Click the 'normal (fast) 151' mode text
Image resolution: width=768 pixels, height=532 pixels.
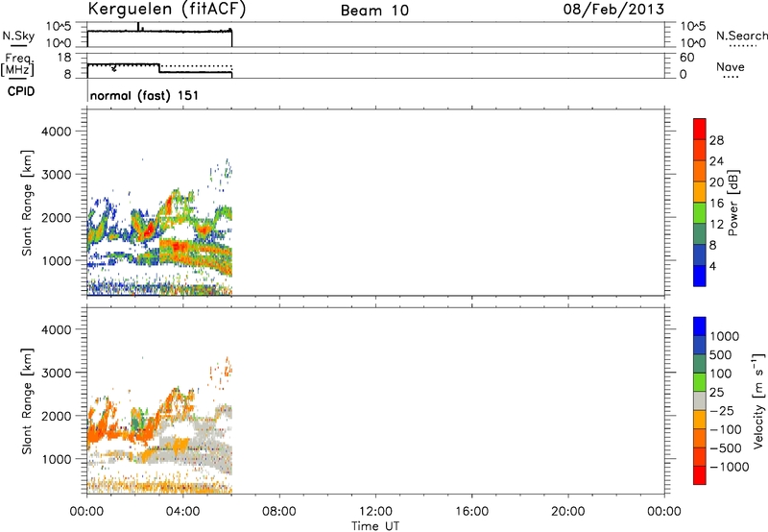[145, 95]
